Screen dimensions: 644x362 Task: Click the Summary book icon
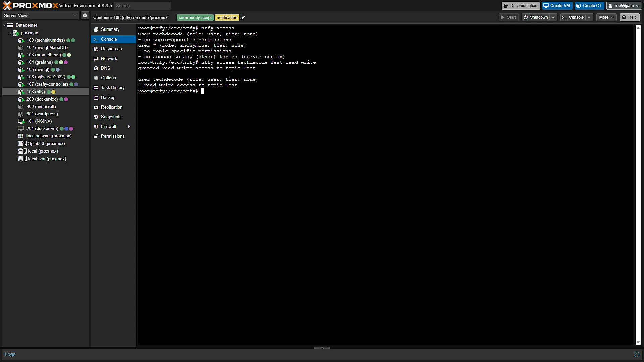point(96,29)
